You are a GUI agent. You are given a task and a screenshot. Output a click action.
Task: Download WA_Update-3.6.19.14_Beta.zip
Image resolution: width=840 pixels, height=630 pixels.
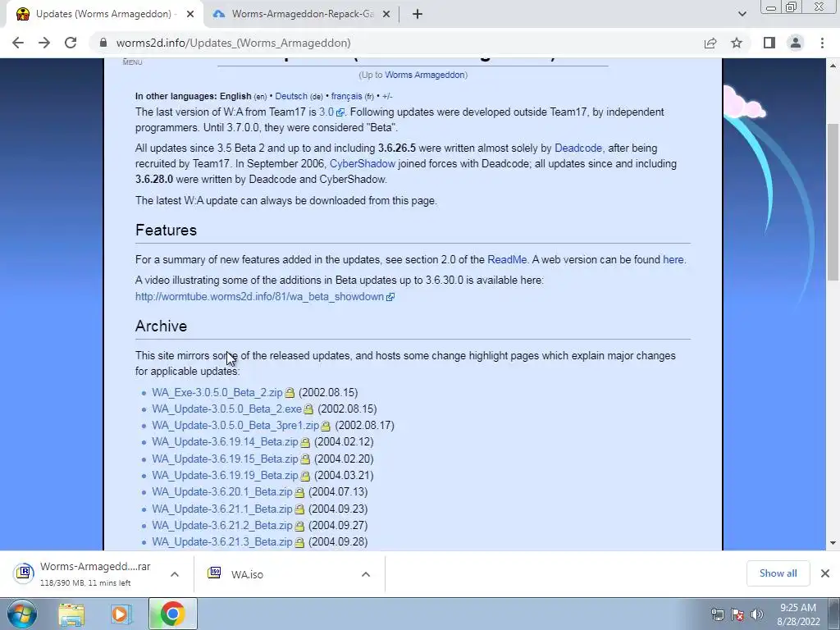tap(225, 442)
